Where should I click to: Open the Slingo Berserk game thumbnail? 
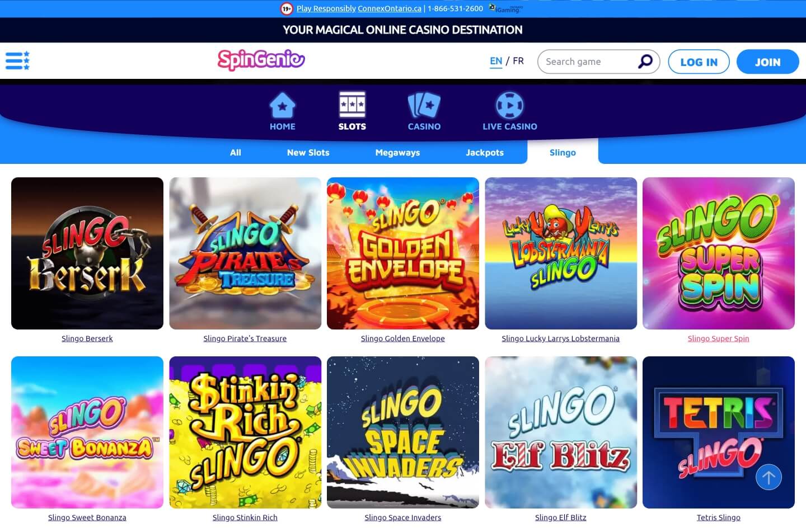(x=87, y=253)
